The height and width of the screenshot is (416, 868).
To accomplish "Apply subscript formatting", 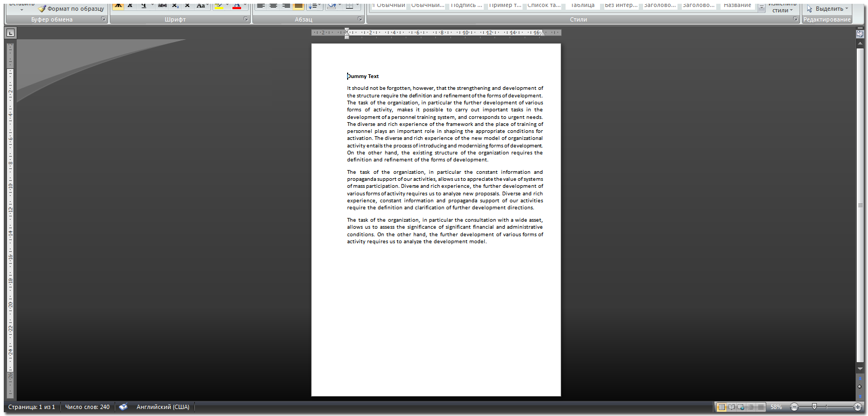I will [175, 5].
